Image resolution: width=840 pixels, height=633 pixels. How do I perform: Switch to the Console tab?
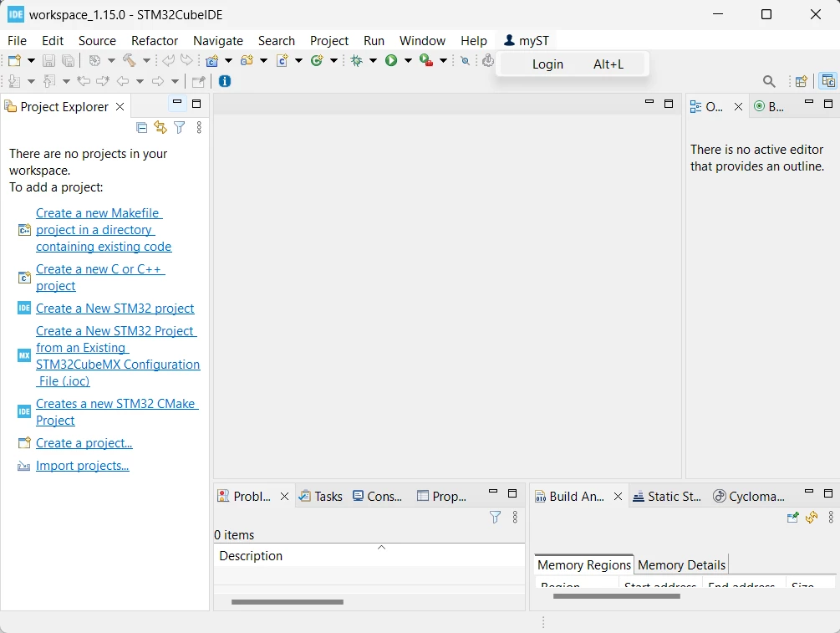[378, 497]
